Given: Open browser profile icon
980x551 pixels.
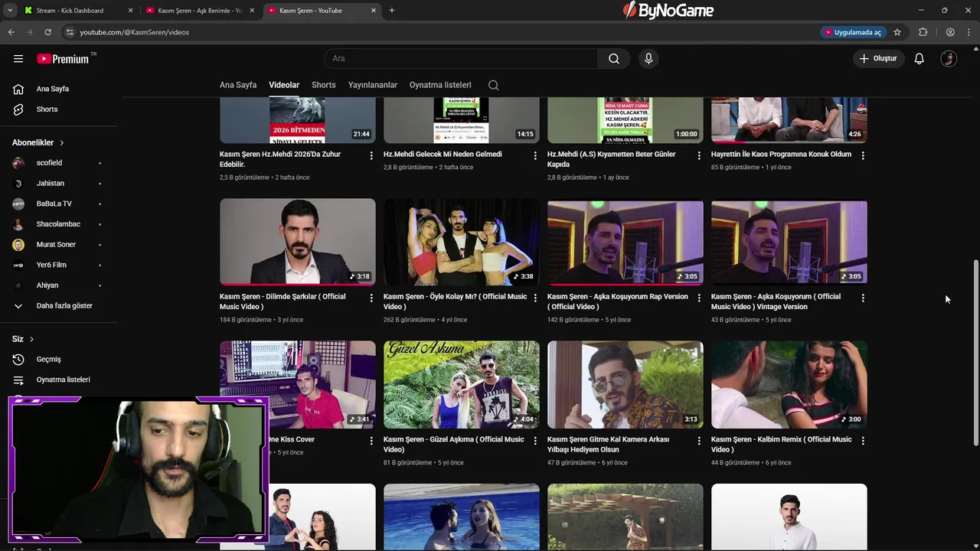Looking at the screenshot, I should point(950,32).
